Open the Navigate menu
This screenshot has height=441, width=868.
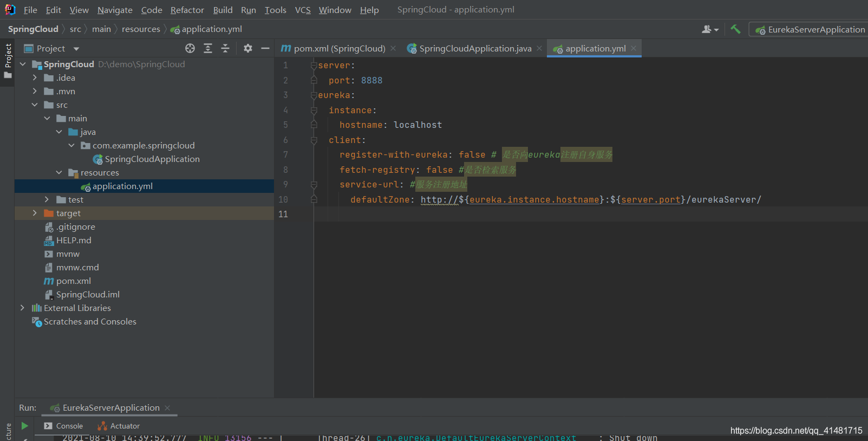(x=115, y=10)
